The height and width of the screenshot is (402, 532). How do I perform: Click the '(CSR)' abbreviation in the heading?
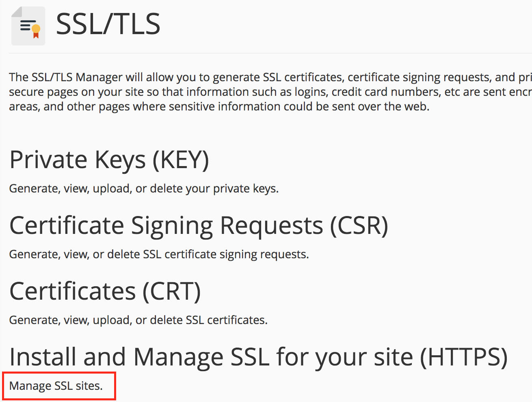pyautogui.click(x=359, y=225)
